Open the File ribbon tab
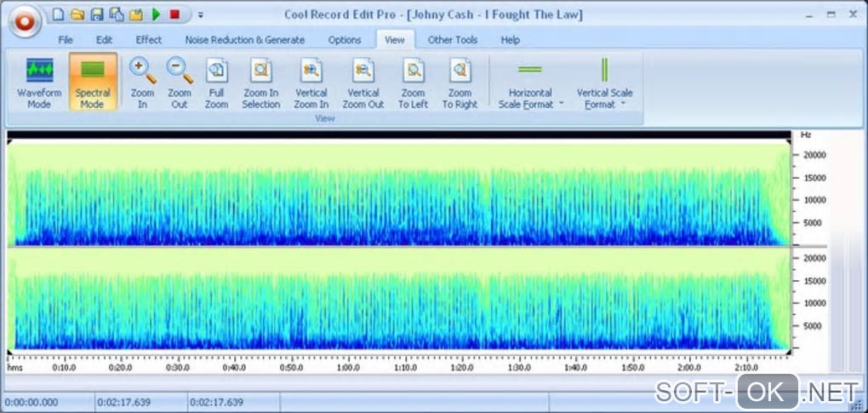 click(x=66, y=40)
